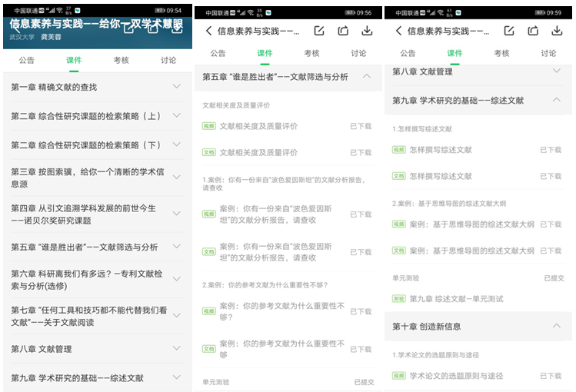Image resolution: width=576 pixels, height=392 pixels.
Task: Tap course title in left screen banner
Action: (96, 24)
